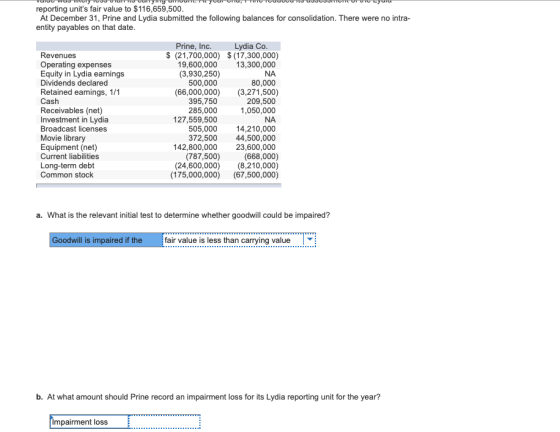Click Prine operating expenses 19,600,000
The width and height of the screenshot is (560, 432).
tap(198, 65)
